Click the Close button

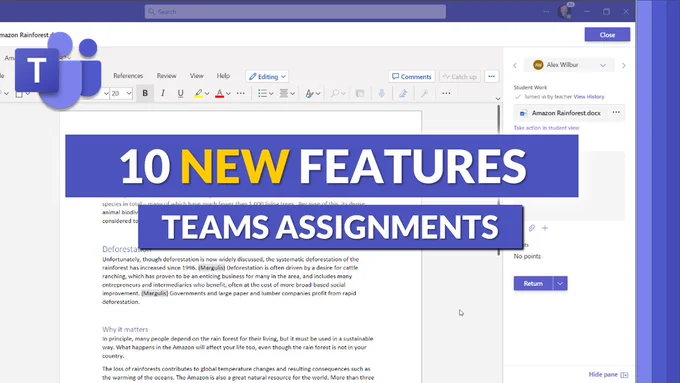pos(607,35)
